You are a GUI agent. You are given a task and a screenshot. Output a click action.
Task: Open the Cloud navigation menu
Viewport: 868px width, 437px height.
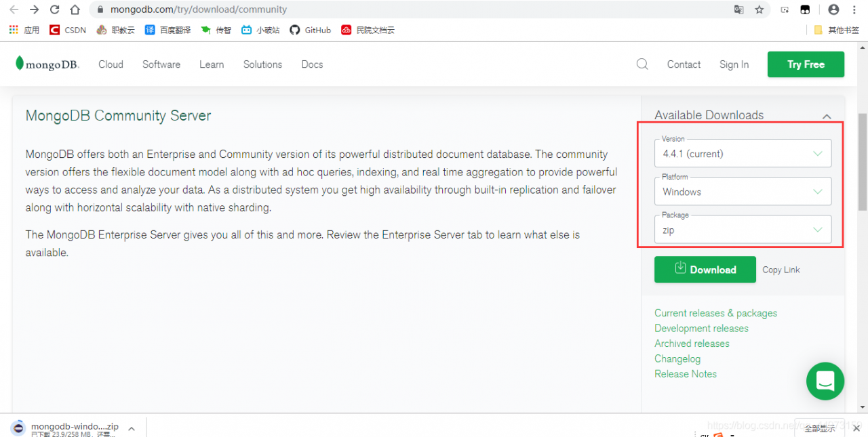(x=111, y=64)
